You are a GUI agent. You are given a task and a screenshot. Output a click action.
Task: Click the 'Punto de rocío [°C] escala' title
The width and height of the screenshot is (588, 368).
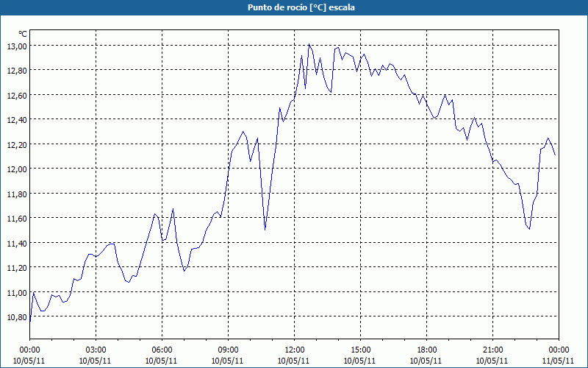(x=301, y=7)
